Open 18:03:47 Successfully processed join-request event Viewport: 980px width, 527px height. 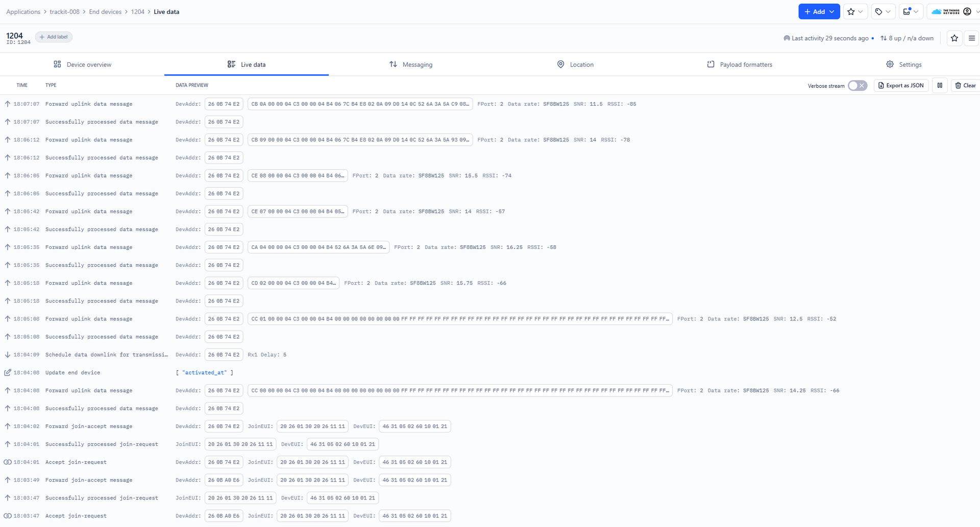[x=490, y=498]
